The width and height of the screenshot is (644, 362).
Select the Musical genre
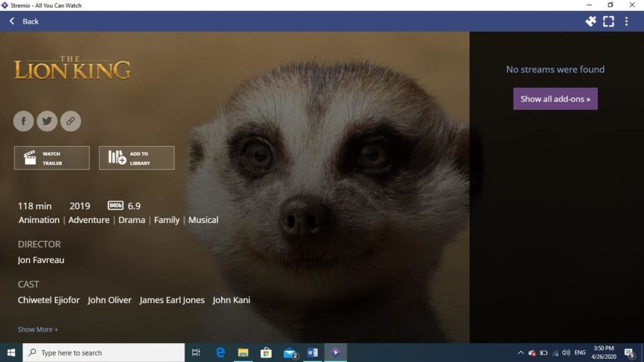tap(203, 220)
